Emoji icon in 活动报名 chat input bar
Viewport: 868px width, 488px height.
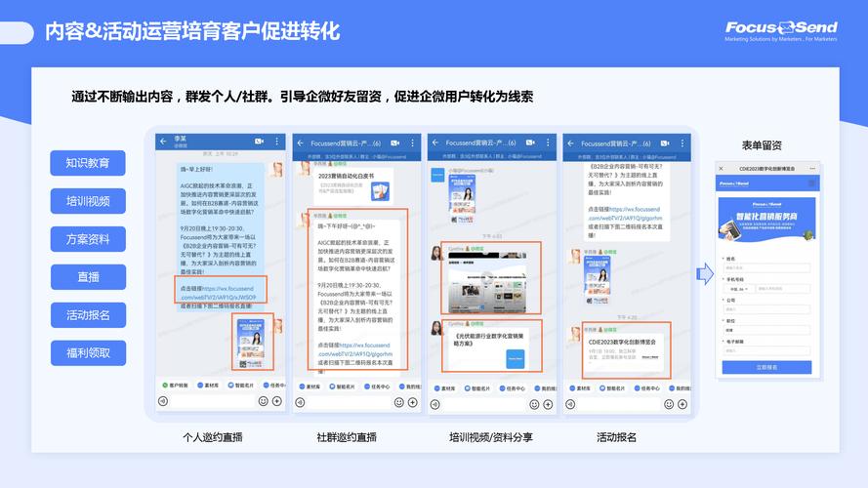pyautogui.click(x=669, y=404)
